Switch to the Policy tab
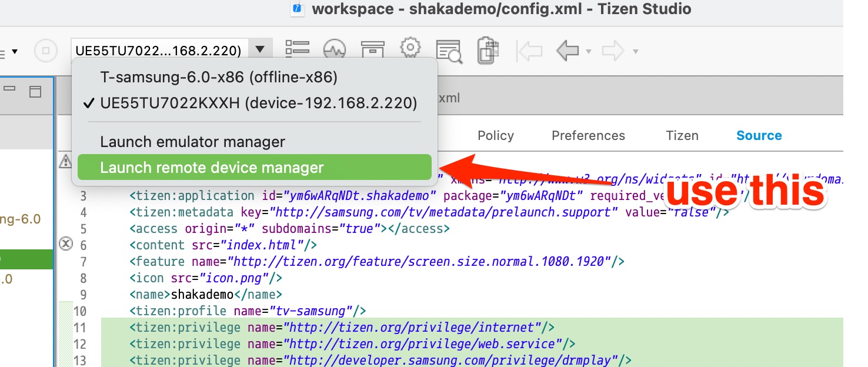Image resolution: width=868 pixels, height=367 pixels. [496, 135]
